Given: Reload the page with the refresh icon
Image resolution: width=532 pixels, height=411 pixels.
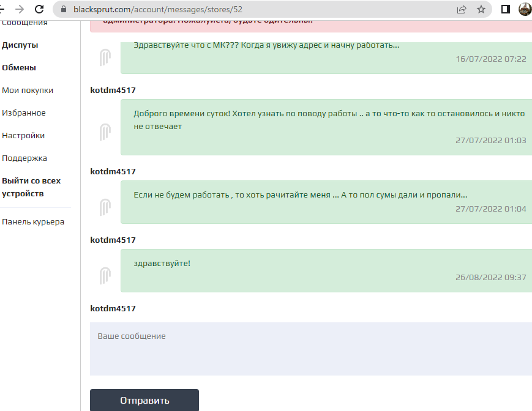Looking at the screenshot, I should pos(39,9).
